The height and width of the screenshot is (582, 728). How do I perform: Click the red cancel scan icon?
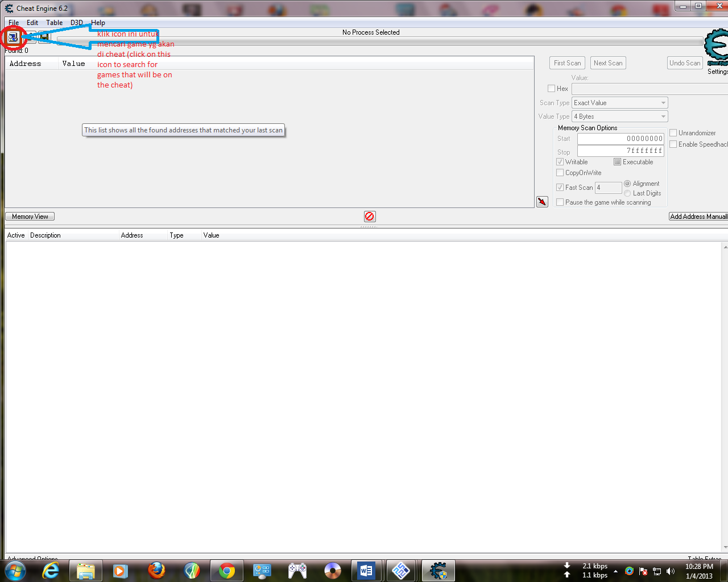[370, 216]
